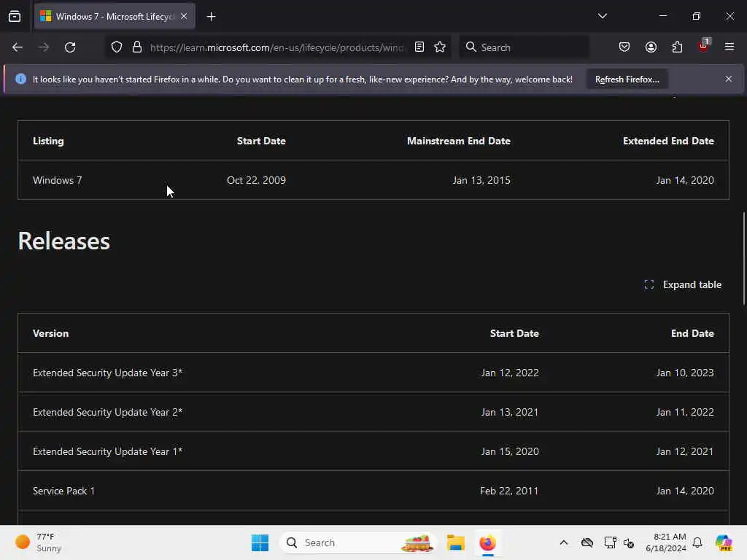
Task: Open Firefox application menu
Action: [729, 47]
